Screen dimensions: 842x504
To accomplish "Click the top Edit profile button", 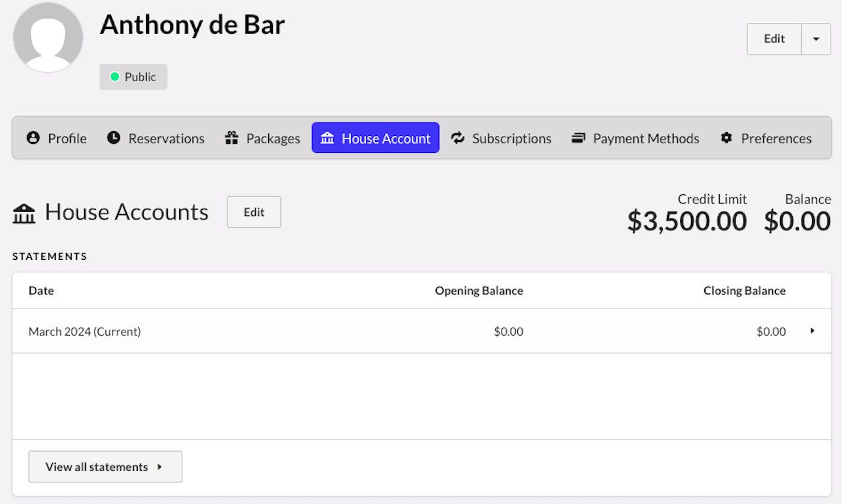I will 774,39.
